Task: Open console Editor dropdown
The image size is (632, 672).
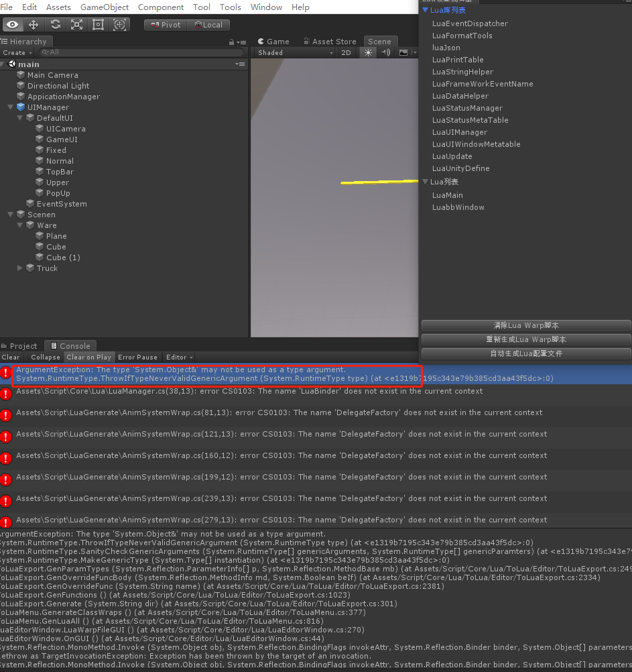Action: 180,357
